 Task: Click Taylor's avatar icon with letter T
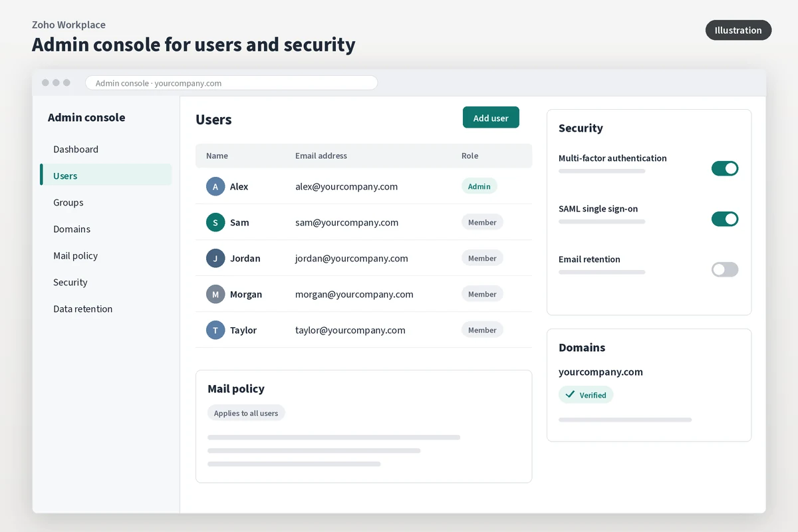(x=215, y=330)
